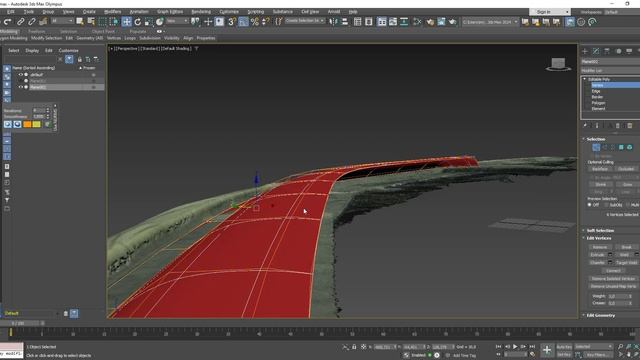Image resolution: width=640 pixels, height=360 pixels.
Task: Toggle the Spinner Snap icon
Action: click(266, 22)
